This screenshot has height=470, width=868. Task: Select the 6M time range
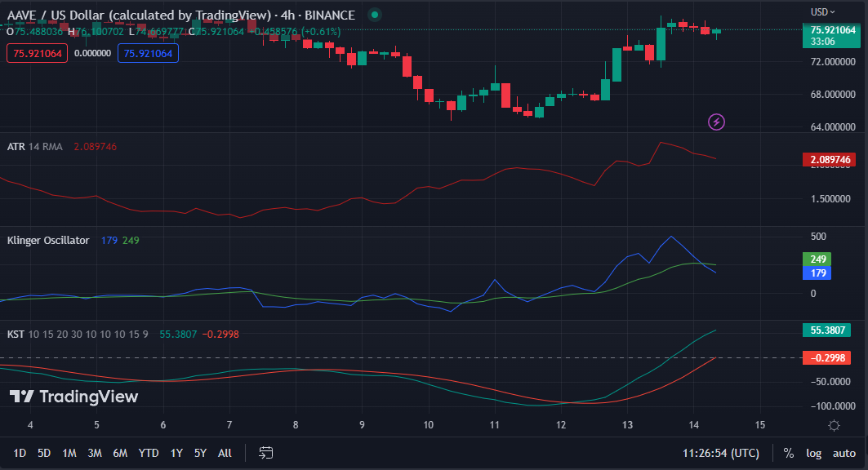click(120, 453)
